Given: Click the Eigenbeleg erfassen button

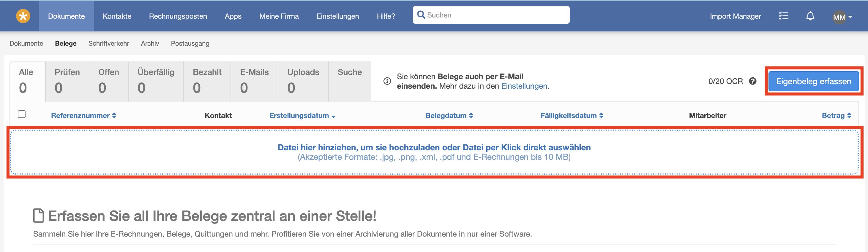Looking at the screenshot, I should coord(813,82).
